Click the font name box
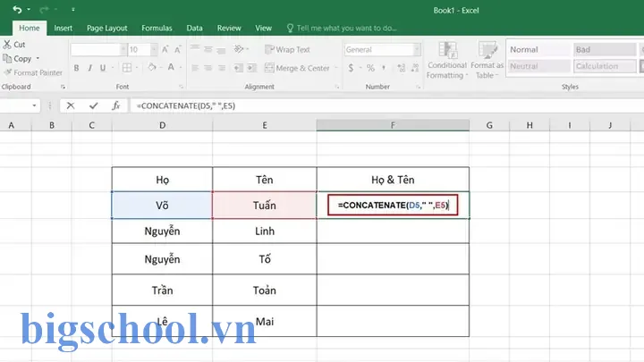644x362 pixels. point(96,50)
